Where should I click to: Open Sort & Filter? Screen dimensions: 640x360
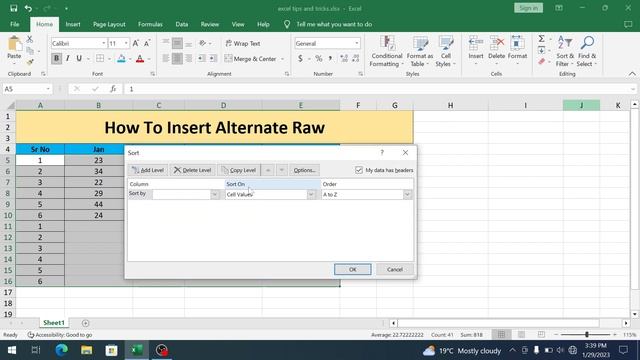click(x=565, y=51)
